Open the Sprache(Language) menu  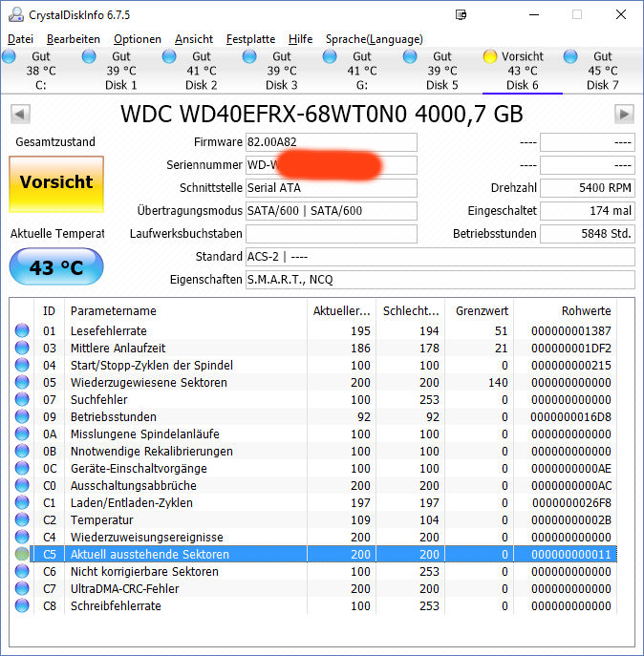(x=374, y=39)
